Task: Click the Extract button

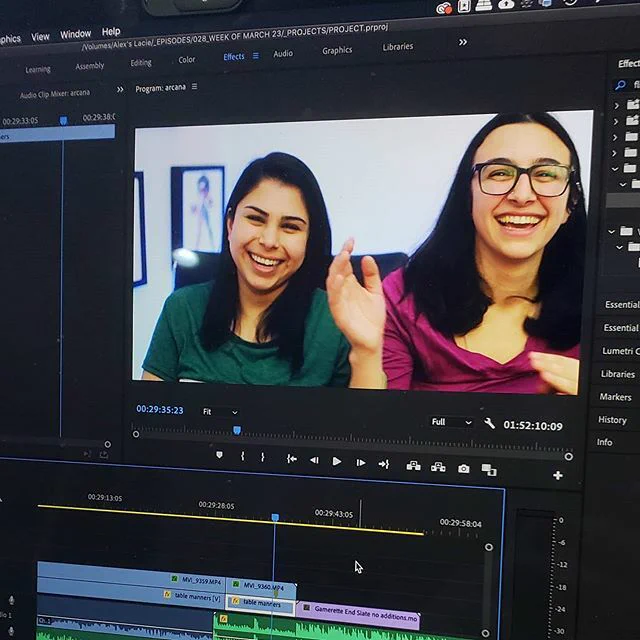Action: coord(438,467)
